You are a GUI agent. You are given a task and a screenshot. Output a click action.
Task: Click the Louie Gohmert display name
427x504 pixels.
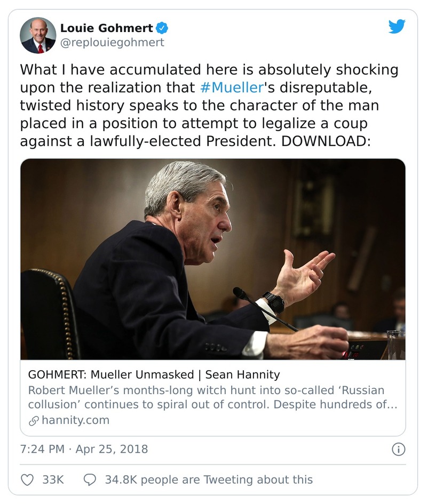pyautogui.click(x=107, y=28)
